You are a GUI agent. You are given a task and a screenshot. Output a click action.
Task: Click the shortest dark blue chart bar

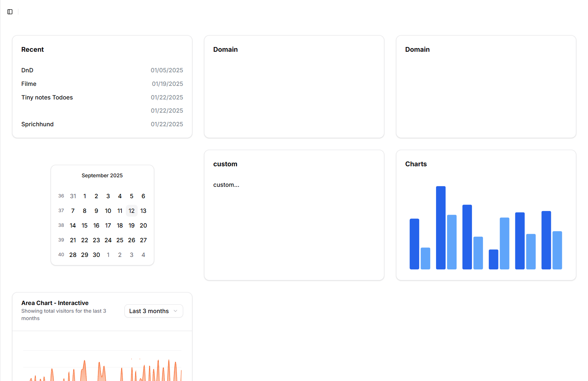[x=493, y=260]
